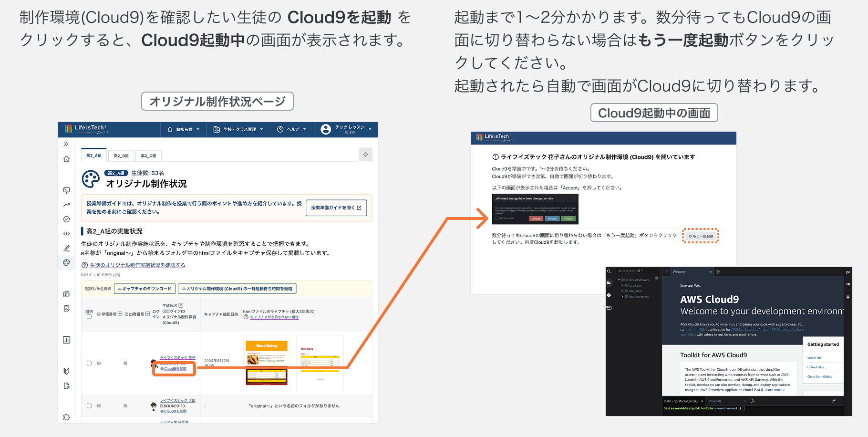Click the search magnifier icon in Cloud9

coord(609,271)
